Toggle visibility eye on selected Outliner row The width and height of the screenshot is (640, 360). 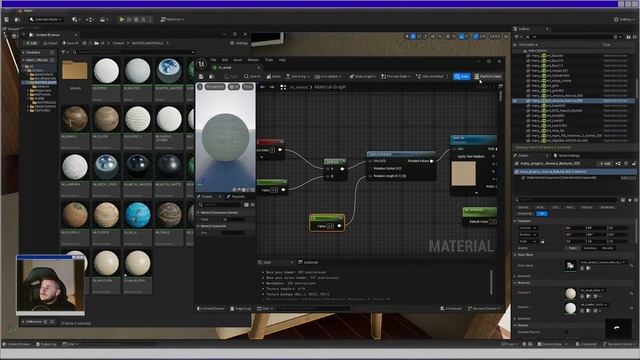click(x=515, y=100)
